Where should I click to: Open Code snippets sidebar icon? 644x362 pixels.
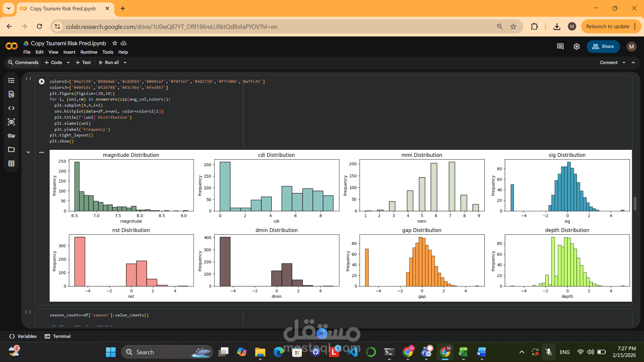point(11,108)
